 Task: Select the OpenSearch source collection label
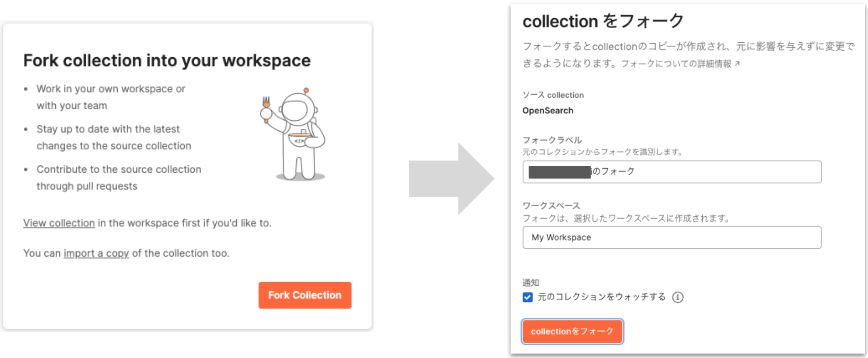coord(548,110)
